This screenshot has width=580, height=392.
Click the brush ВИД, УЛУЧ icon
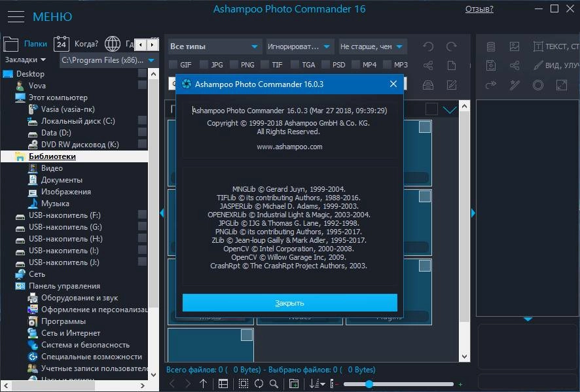coord(538,65)
